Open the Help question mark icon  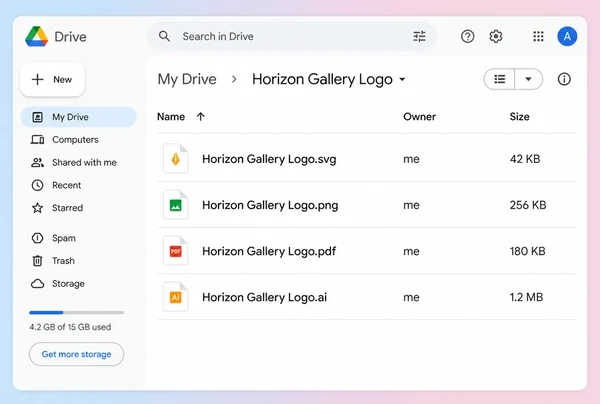(x=467, y=36)
